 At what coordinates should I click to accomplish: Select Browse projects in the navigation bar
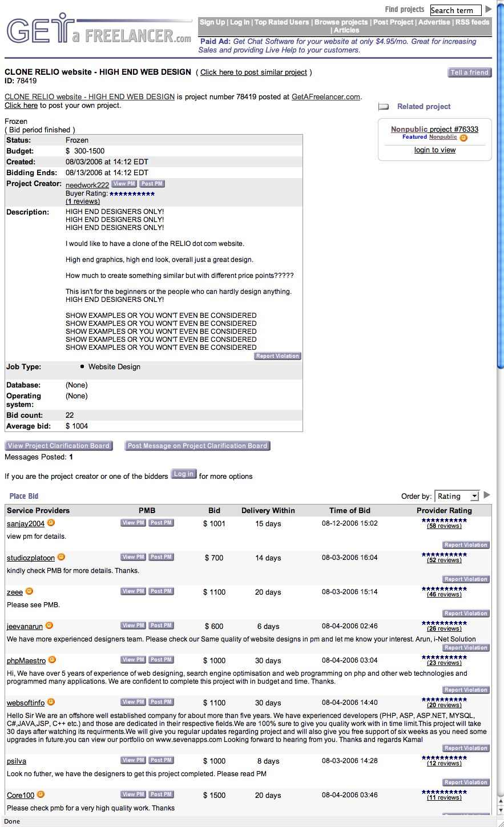[341, 22]
